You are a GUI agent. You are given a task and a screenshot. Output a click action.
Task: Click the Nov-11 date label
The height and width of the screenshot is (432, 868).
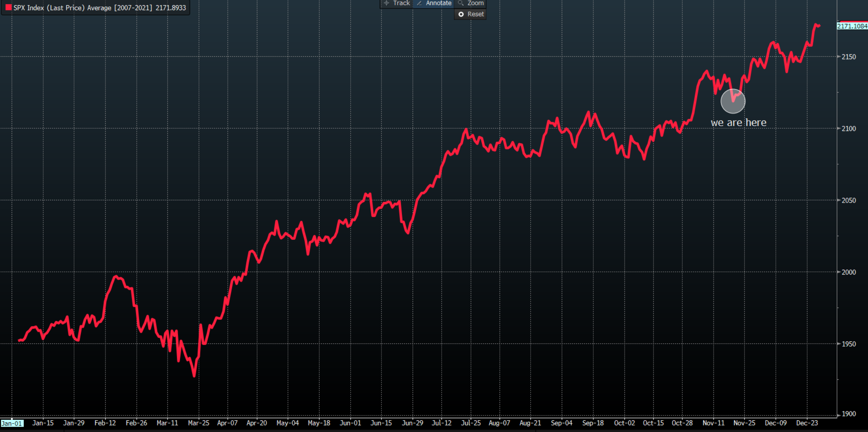[713, 423]
